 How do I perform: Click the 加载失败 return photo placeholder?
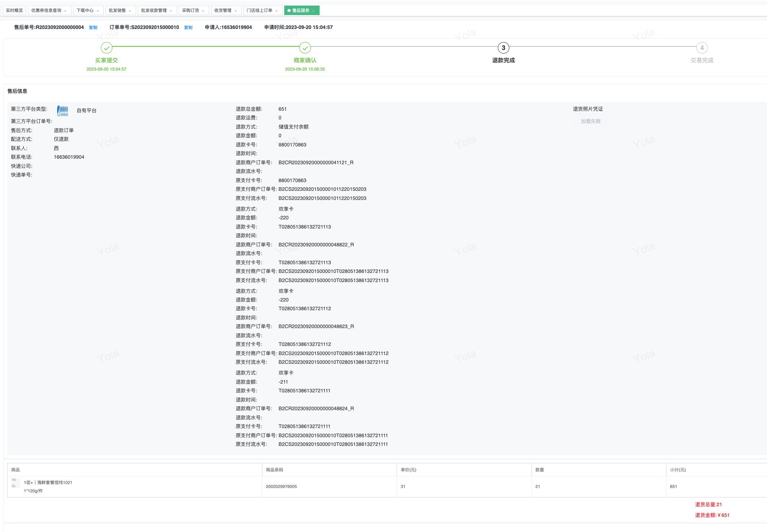click(590, 121)
